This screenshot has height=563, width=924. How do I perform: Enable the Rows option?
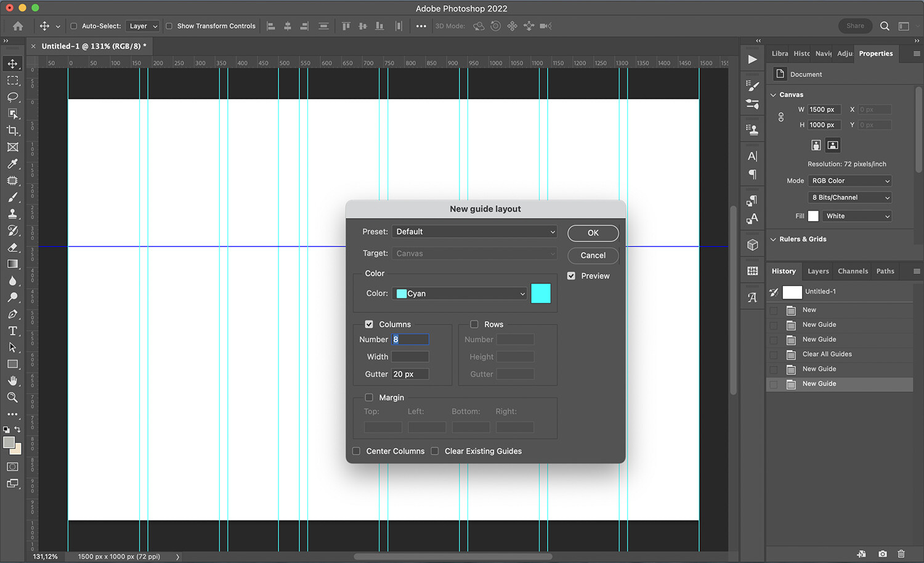(474, 324)
